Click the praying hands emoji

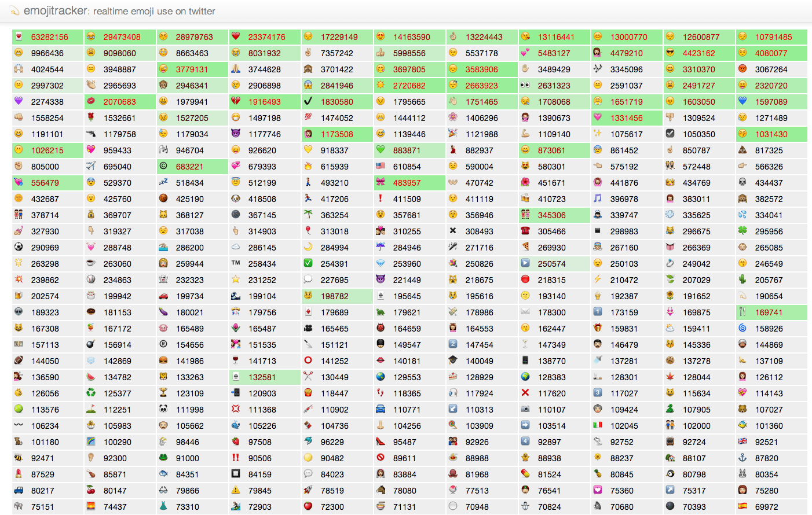(x=235, y=69)
